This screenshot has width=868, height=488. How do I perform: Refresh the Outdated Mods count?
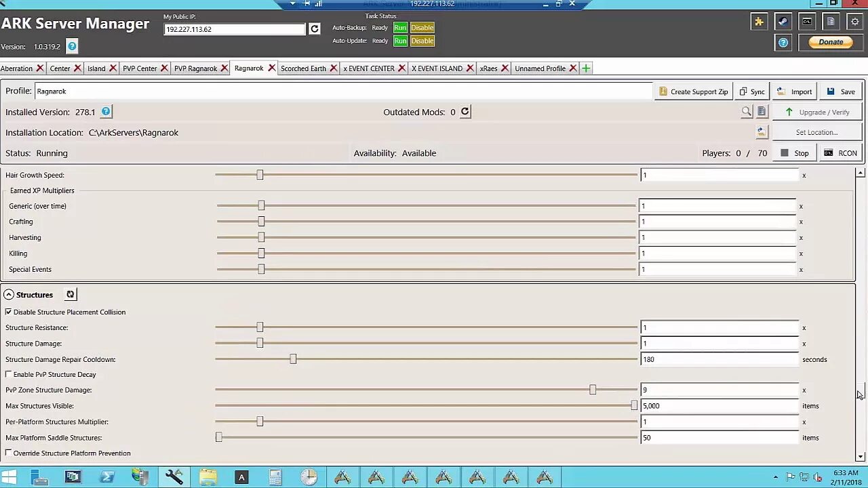point(465,112)
